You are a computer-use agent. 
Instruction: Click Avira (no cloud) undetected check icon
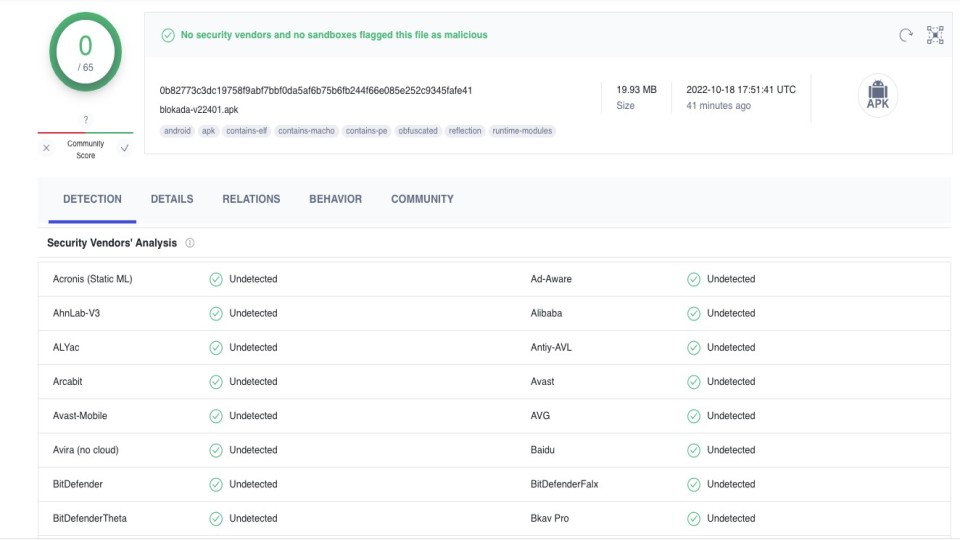point(216,451)
